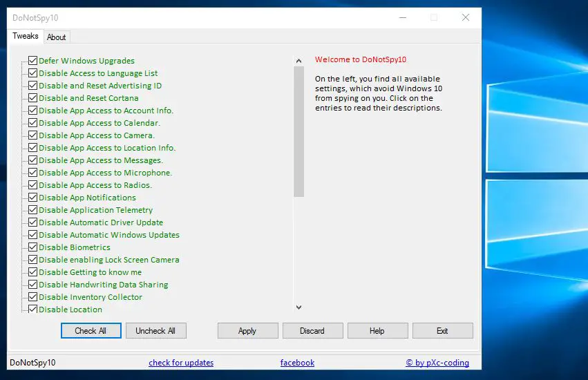This screenshot has width=588, height=380.
Task: Toggle Disable and Reset Cortana checkbox
Action: coord(32,97)
